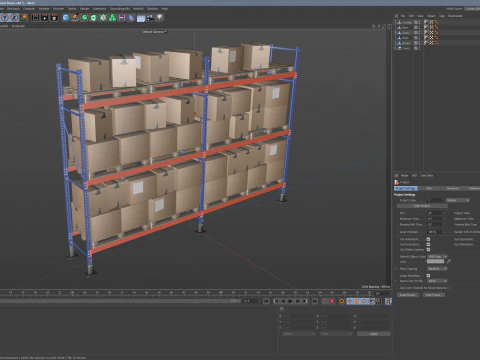Switch to the Info tab in Attributes
Screen dimensions: 480x360
tap(429, 188)
